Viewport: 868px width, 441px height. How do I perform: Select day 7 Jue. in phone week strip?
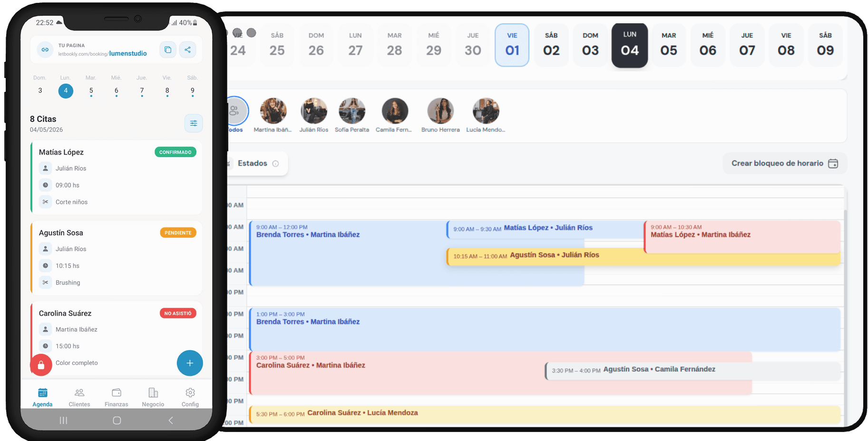tap(142, 86)
